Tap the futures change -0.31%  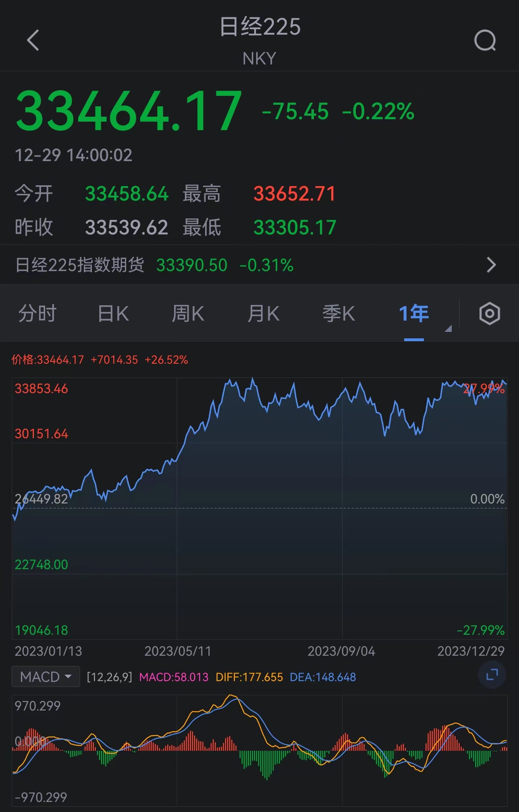266,265
